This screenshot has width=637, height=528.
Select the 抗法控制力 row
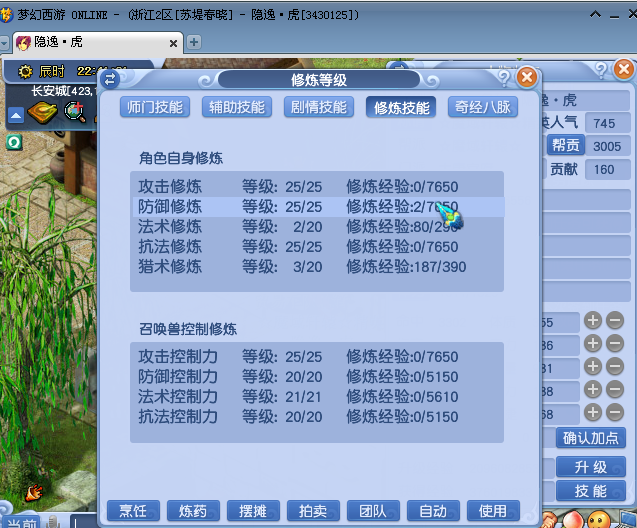click(317, 417)
